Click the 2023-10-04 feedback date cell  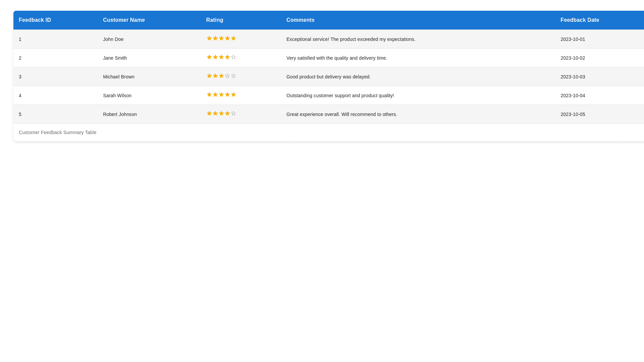(573, 96)
